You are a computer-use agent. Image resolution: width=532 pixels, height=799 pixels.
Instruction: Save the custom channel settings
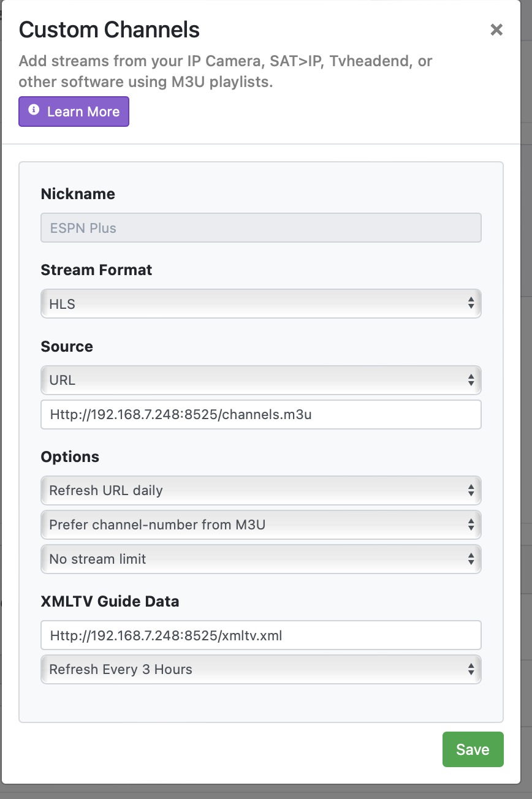tap(473, 749)
